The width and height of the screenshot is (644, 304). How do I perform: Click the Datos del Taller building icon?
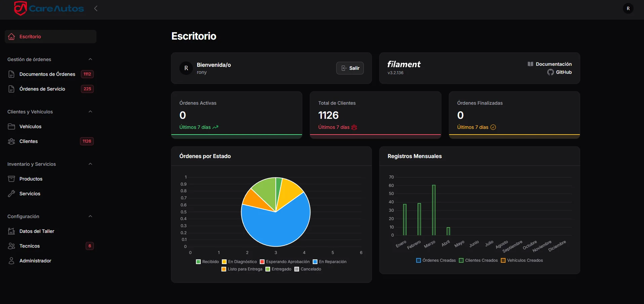pos(11,231)
